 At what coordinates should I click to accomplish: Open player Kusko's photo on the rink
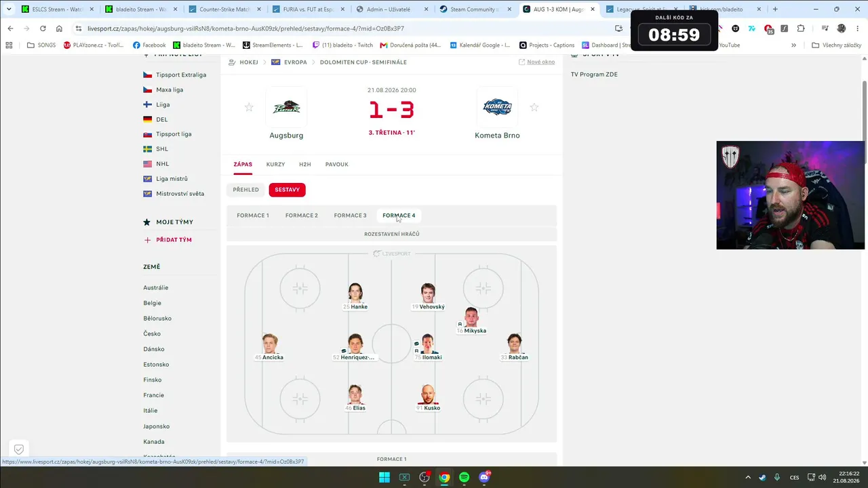point(427,394)
